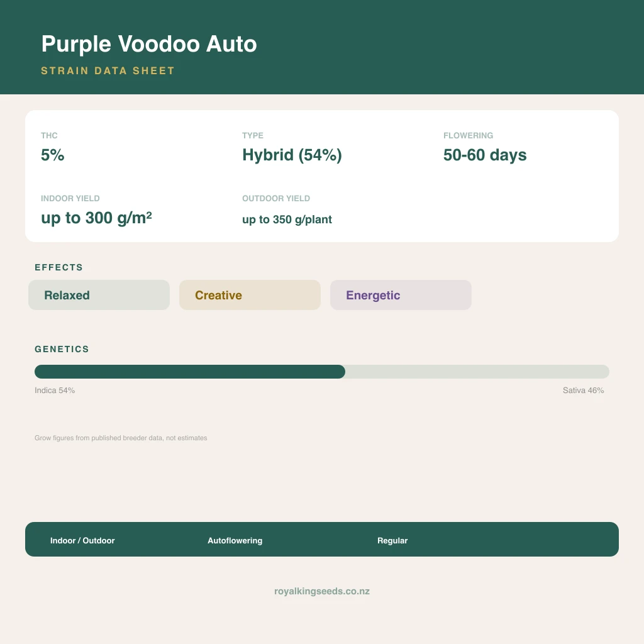644x644 pixels.
Task: Click the Indica 54% label
Action: click(x=55, y=390)
